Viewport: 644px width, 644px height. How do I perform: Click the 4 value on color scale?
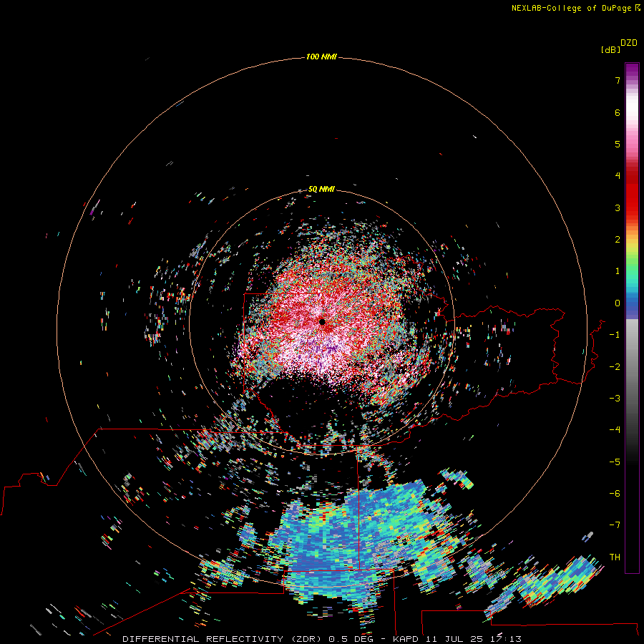[x=618, y=176]
